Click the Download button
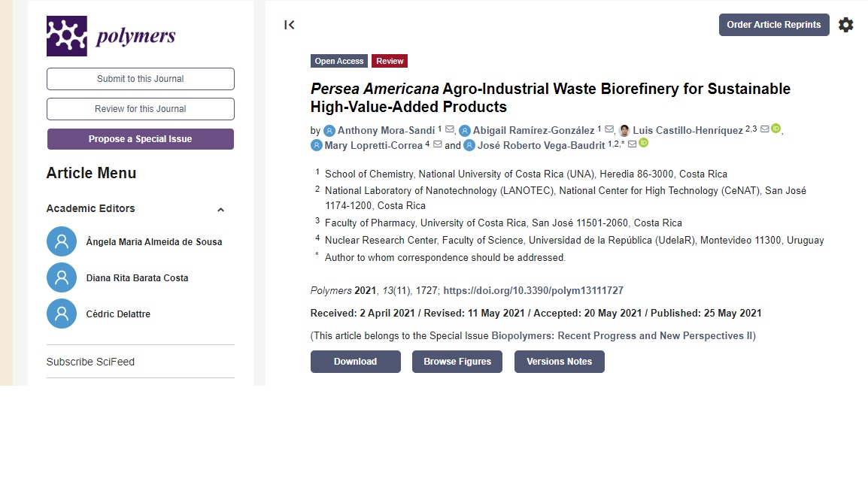Image resolution: width=868 pixels, height=494 pixels. click(x=355, y=362)
